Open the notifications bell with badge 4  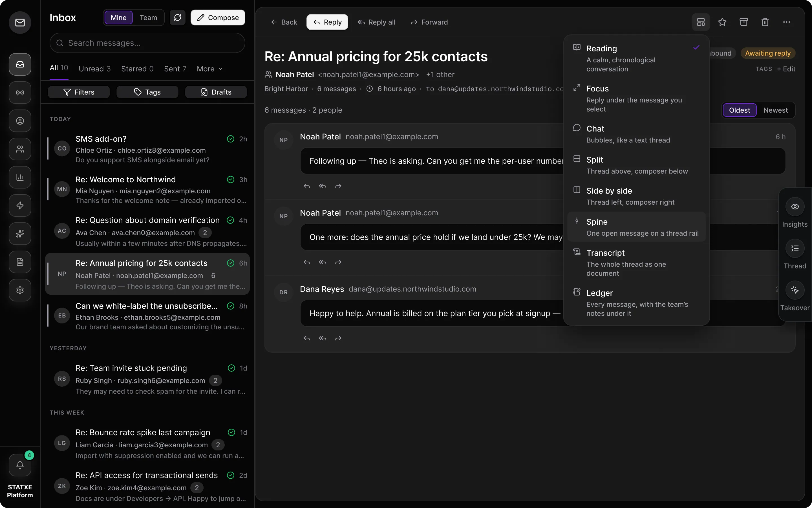(20, 465)
